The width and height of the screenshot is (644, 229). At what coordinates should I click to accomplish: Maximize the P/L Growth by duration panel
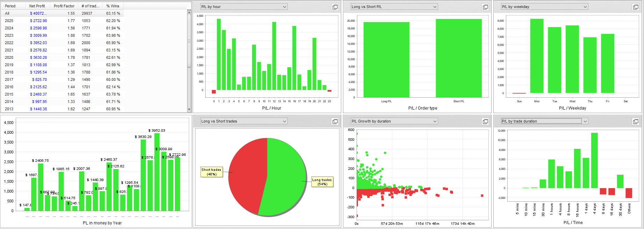point(485,122)
